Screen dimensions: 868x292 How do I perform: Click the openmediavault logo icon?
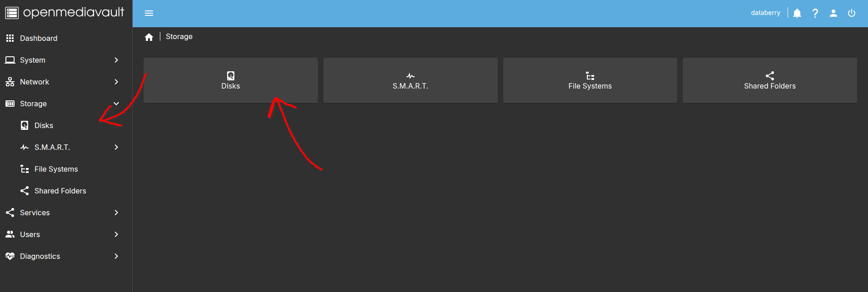(12, 13)
